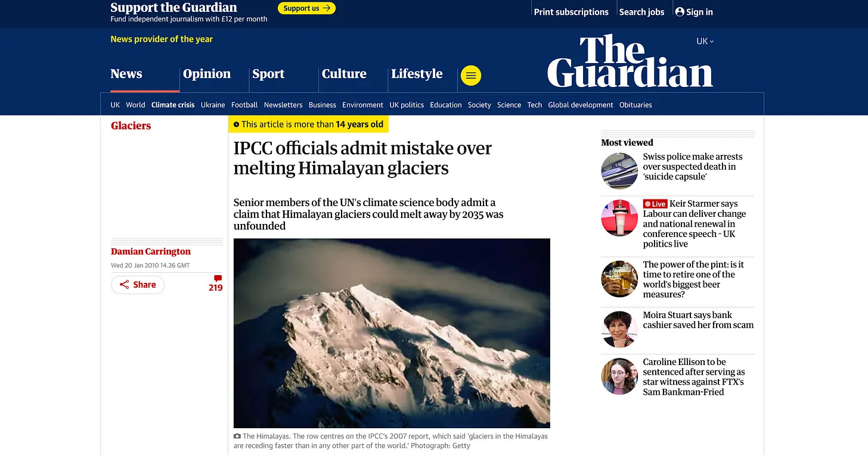868x455 pixels.
Task: Open the Moira Stuart story thumbnail
Action: [x=619, y=329]
